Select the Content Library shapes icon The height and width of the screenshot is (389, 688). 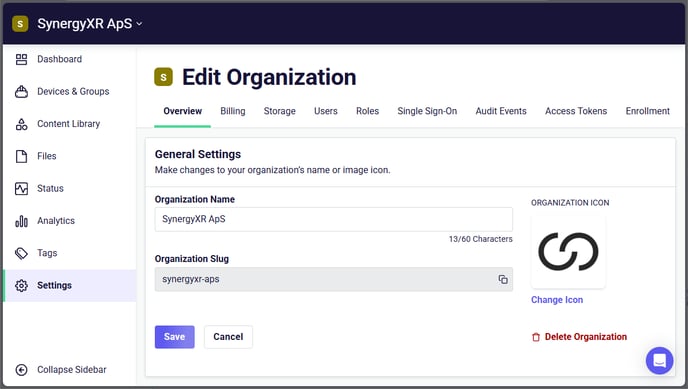21,124
